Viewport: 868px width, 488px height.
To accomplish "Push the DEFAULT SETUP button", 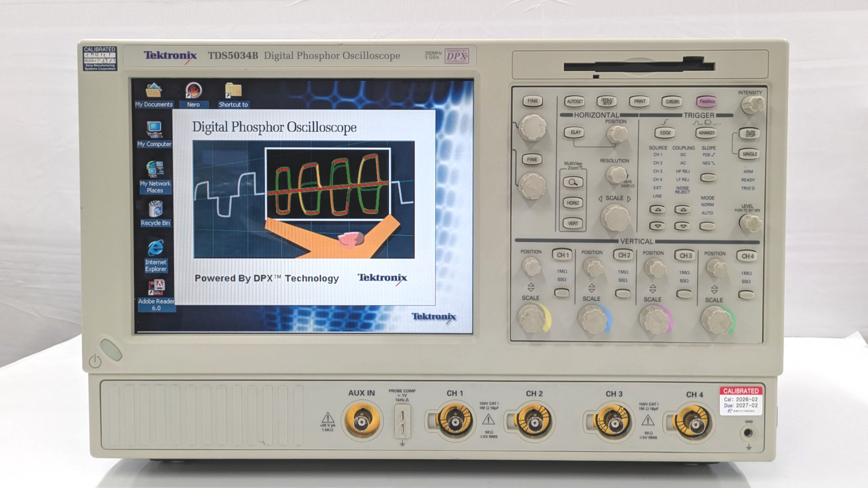I will click(607, 101).
